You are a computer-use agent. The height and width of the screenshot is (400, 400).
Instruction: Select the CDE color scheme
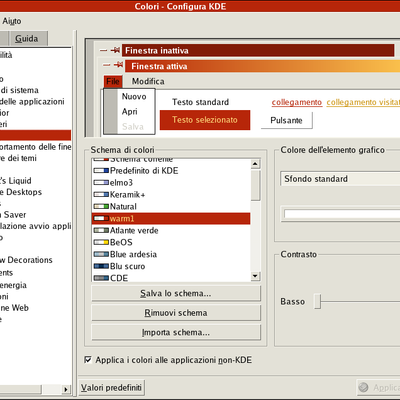[171, 277]
